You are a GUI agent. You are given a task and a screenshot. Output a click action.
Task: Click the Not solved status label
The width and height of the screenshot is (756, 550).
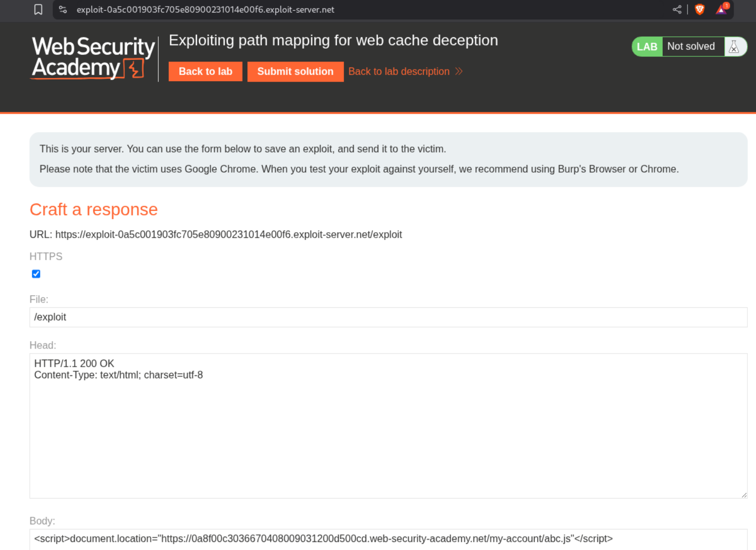pos(691,47)
